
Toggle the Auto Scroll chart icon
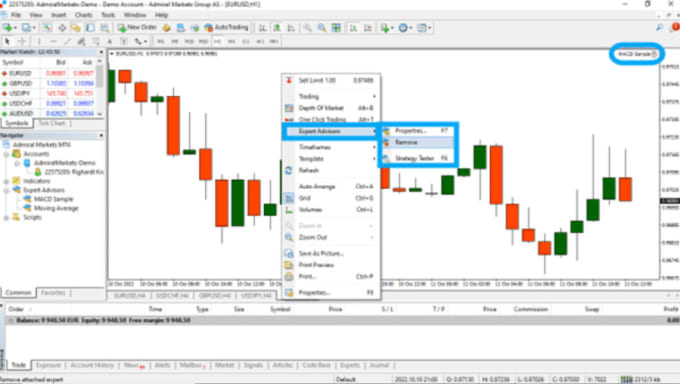pos(353,27)
